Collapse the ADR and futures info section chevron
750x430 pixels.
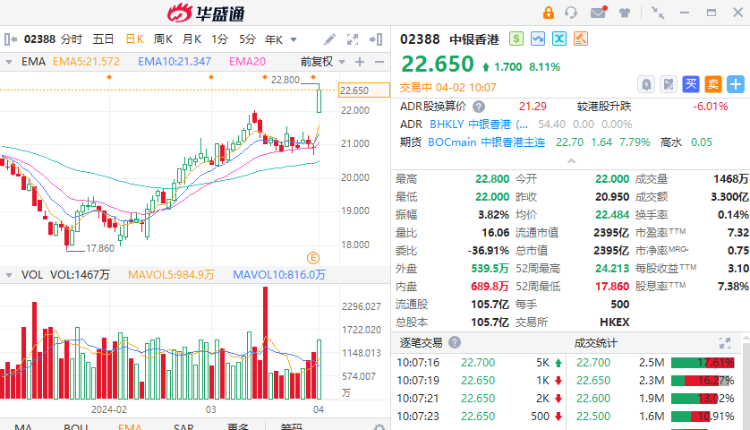coord(571,161)
